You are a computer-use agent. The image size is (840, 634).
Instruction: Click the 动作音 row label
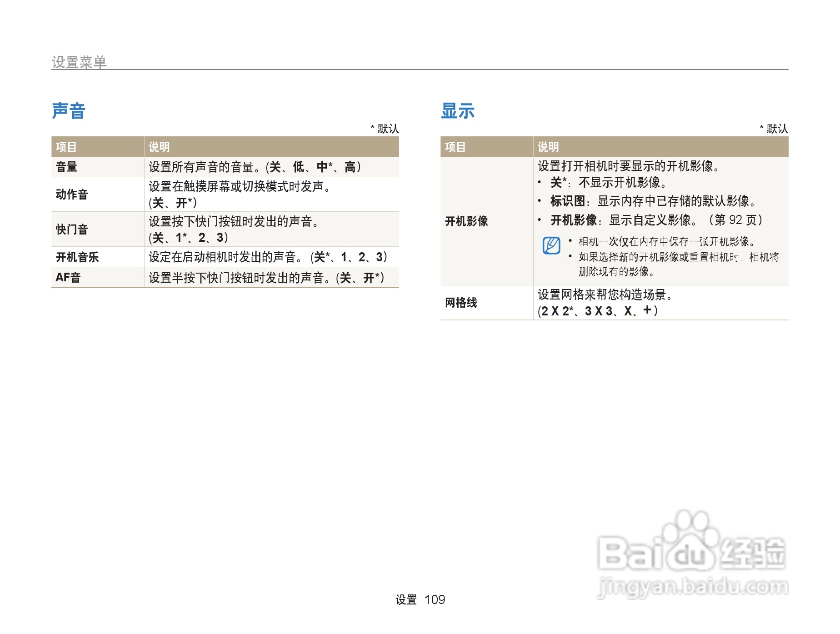[72, 195]
